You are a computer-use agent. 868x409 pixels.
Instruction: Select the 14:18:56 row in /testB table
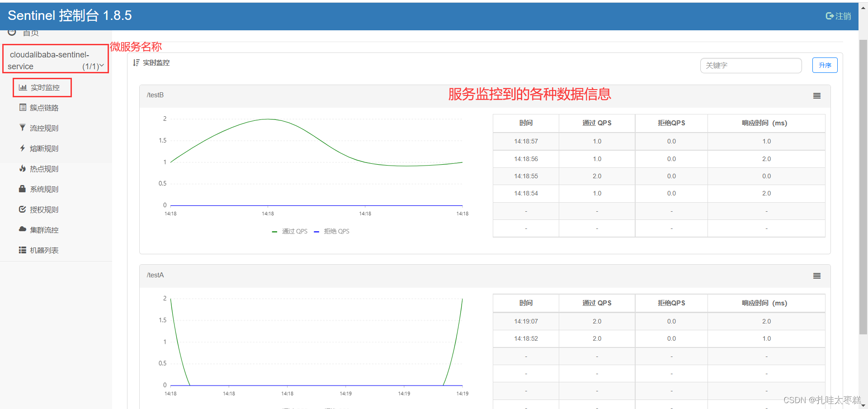pos(659,159)
